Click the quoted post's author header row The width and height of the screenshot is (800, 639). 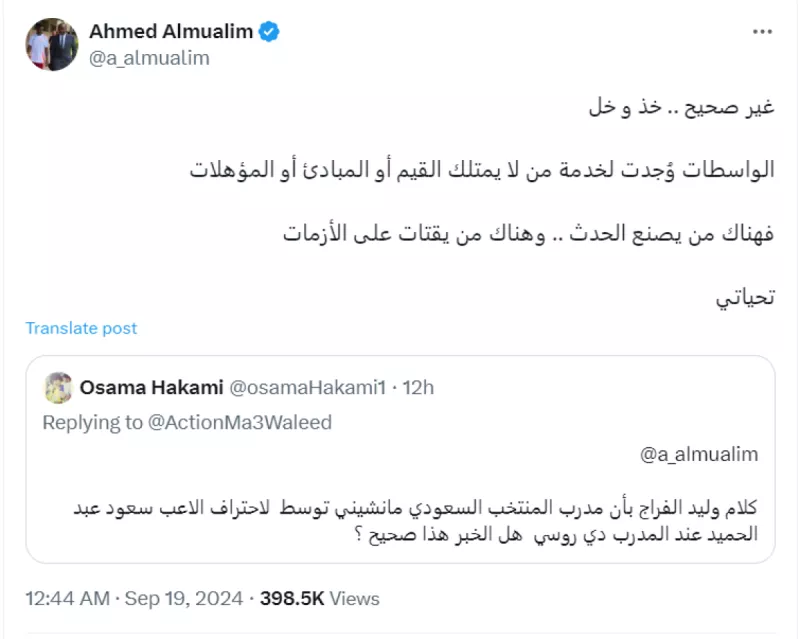tap(230, 385)
